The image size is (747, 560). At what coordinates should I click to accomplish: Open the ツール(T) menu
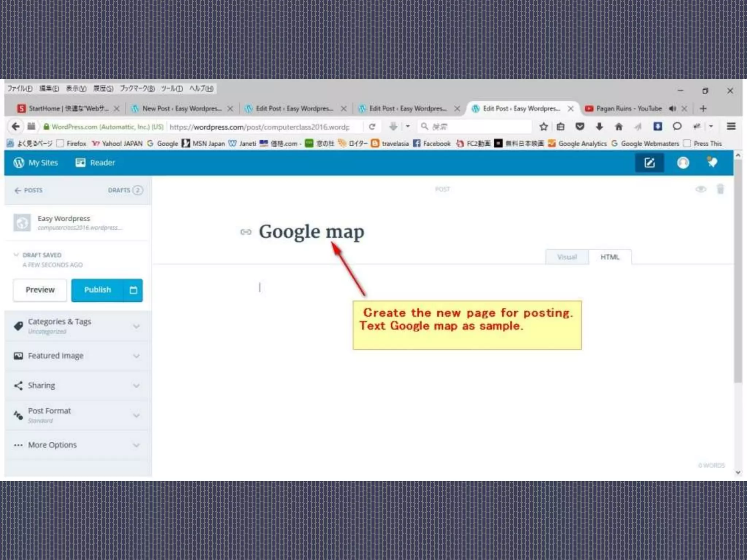[172, 89]
